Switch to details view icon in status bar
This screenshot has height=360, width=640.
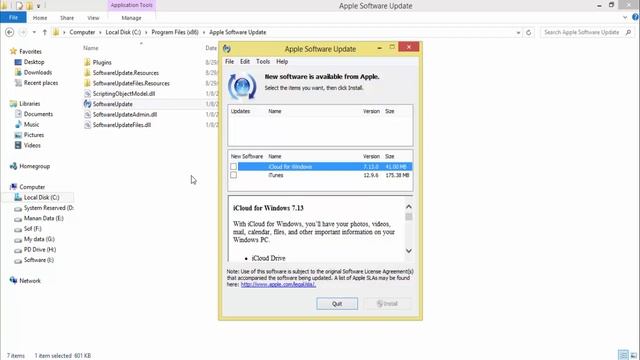pos(623,355)
